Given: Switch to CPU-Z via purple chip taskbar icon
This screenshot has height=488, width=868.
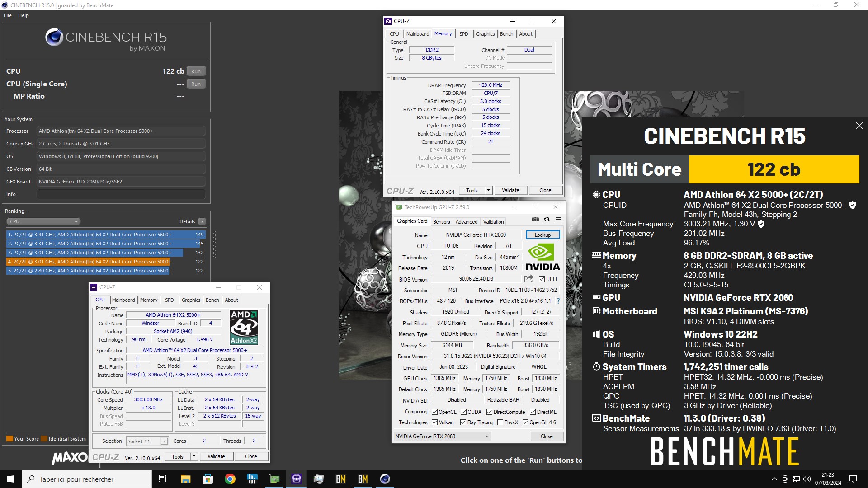Looking at the screenshot, I should click(x=297, y=479).
